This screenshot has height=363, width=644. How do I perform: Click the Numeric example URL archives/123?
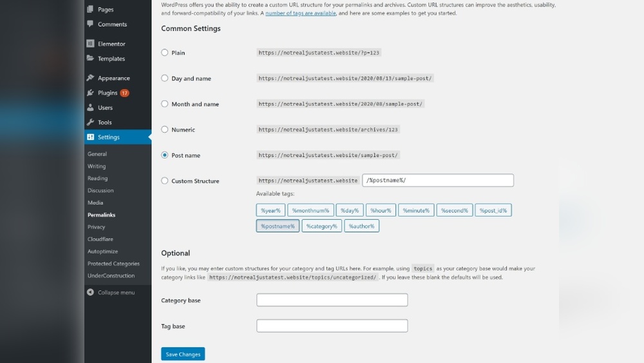(328, 130)
